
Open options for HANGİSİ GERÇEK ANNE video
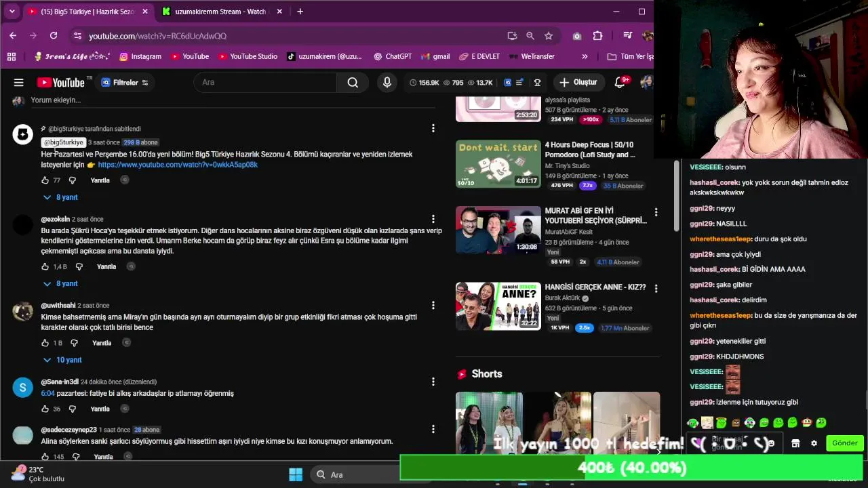tap(656, 289)
